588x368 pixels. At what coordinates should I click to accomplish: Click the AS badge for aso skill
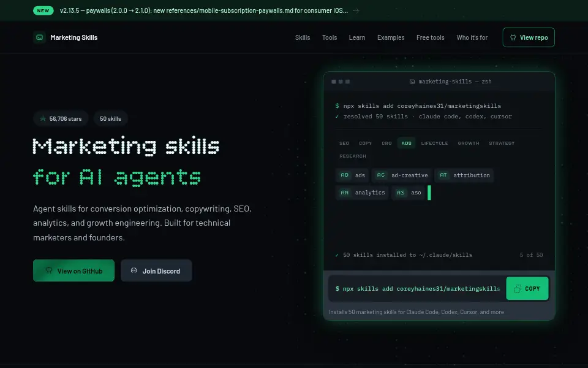pyautogui.click(x=401, y=193)
